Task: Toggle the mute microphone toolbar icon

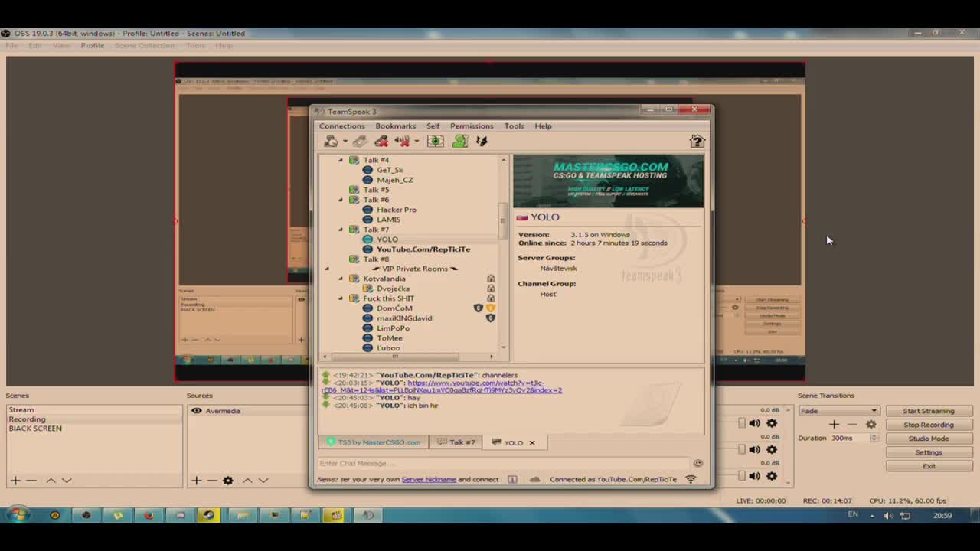Action: tap(381, 141)
